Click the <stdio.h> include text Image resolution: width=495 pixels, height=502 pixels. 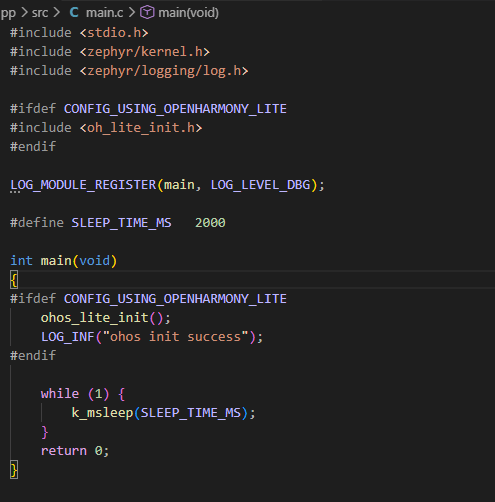(x=114, y=33)
